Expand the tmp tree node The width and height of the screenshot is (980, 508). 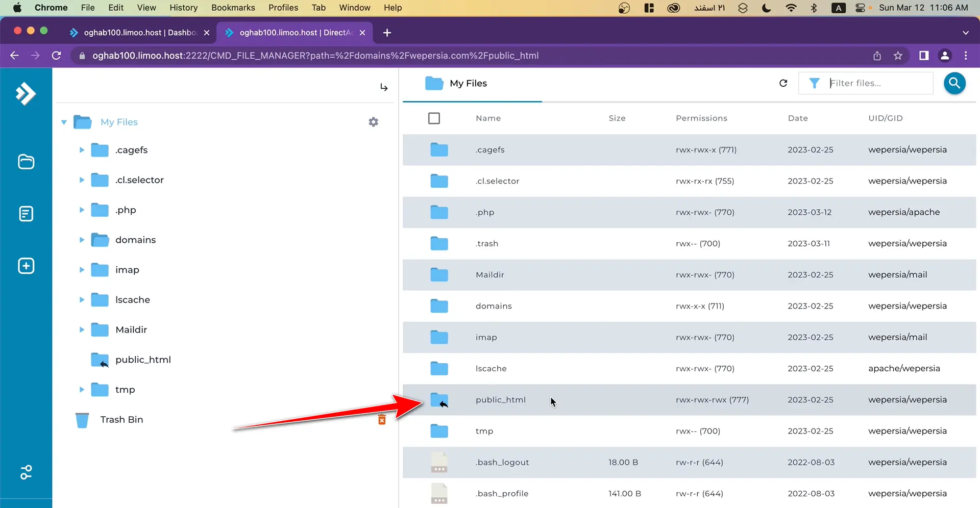pyautogui.click(x=82, y=390)
